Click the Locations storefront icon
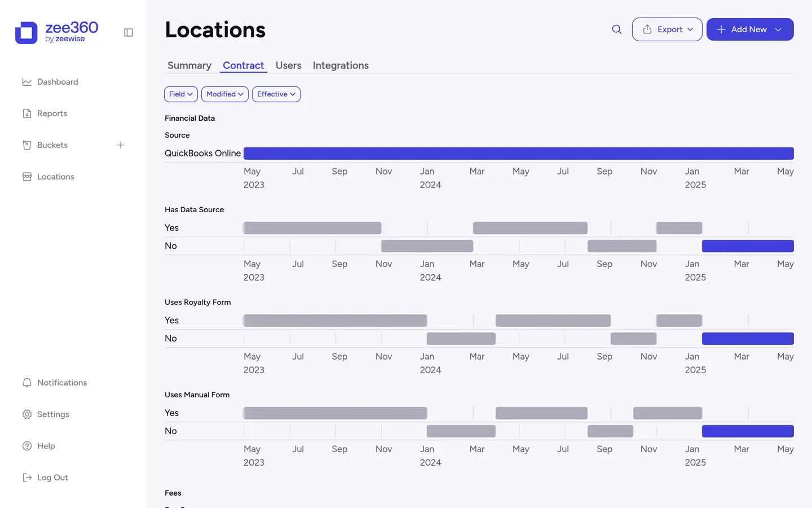 [x=27, y=177]
